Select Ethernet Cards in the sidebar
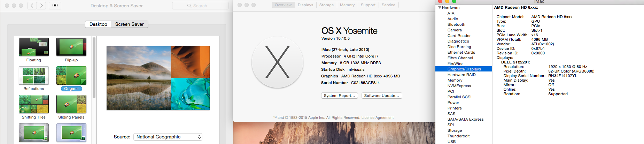The height and width of the screenshot is (144, 644). pos(461,52)
